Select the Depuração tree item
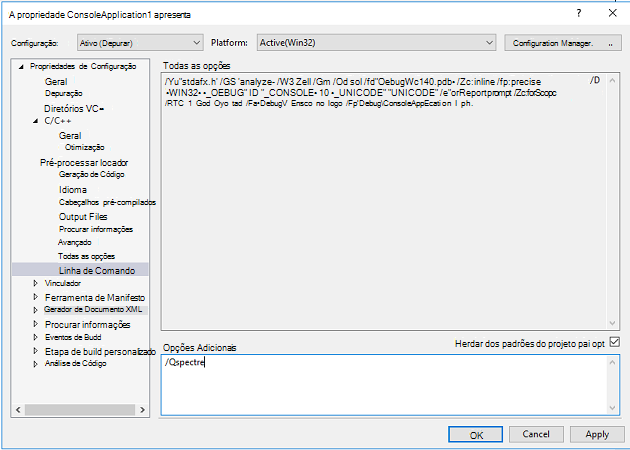The image size is (630, 450). pyautogui.click(x=63, y=93)
